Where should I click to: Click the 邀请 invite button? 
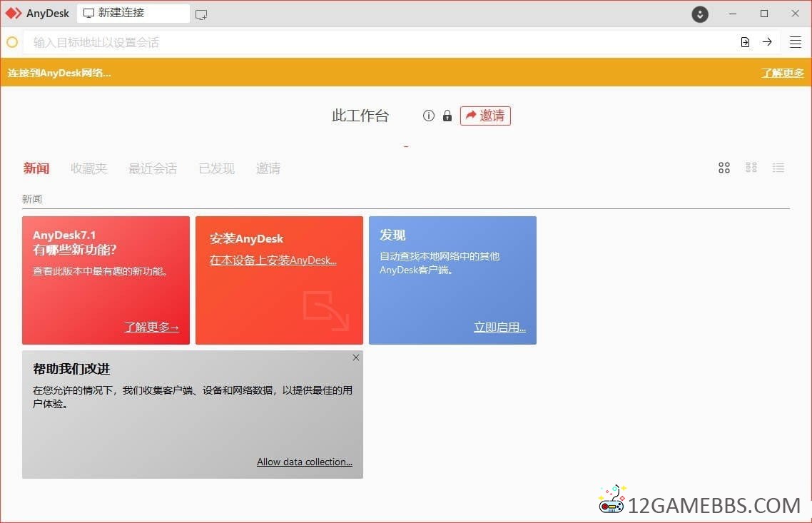[485, 116]
